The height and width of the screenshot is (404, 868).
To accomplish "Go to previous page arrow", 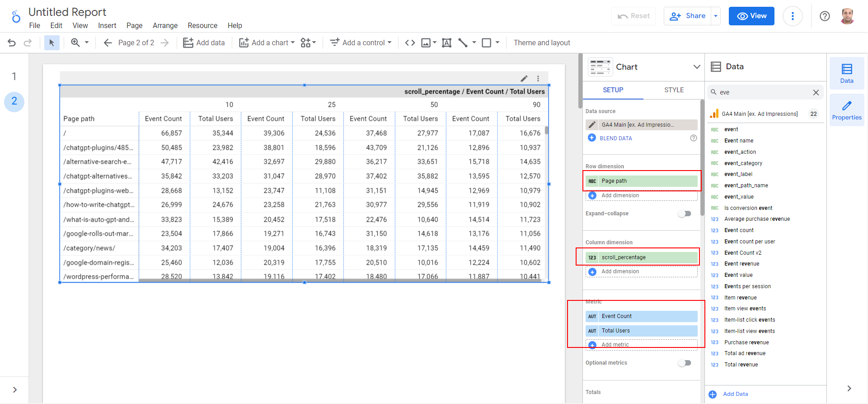I will click(x=108, y=43).
